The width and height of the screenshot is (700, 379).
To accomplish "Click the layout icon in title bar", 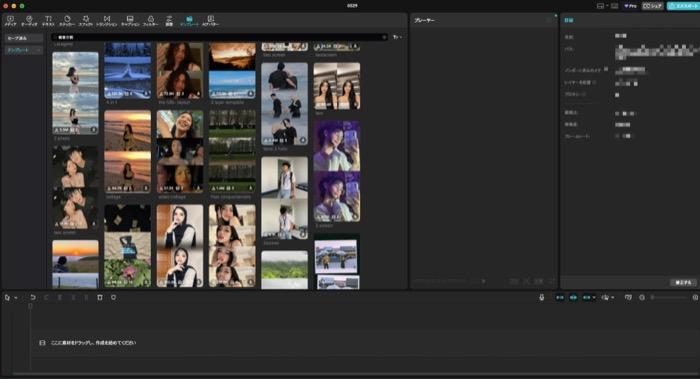I will [600, 6].
